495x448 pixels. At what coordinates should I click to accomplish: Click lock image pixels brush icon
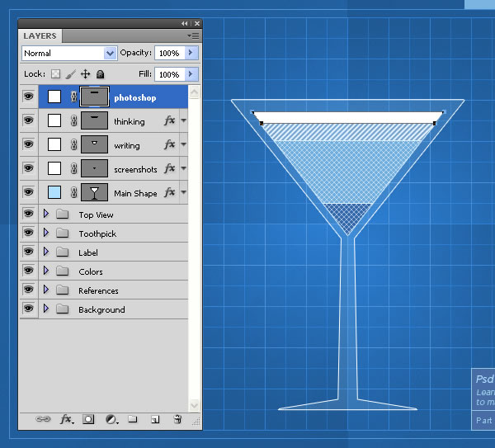(71, 74)
